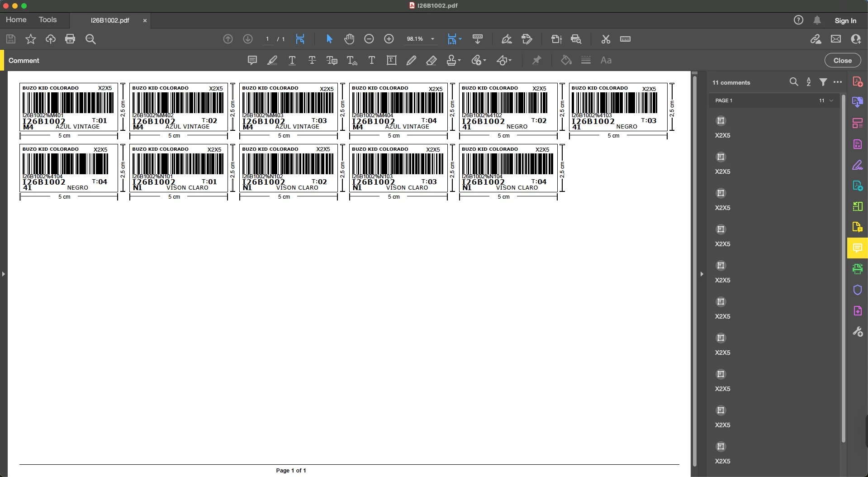
Task: Open the Stamp tool dropdown
Action: (x=454, y=60)
